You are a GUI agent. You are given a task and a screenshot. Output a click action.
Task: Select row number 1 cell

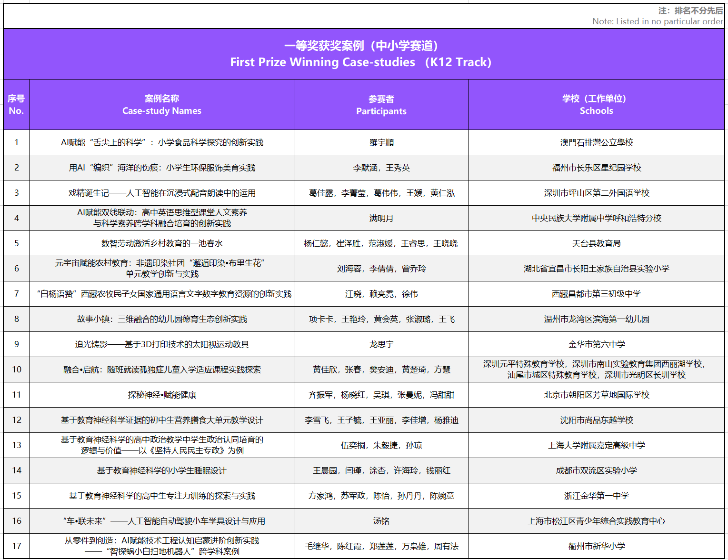[16, 142]
